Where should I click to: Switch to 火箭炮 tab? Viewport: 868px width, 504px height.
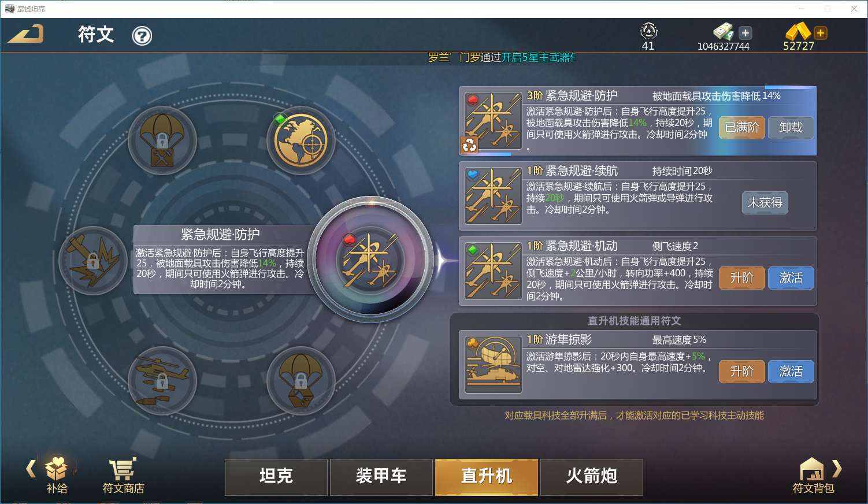[x=592, y=477]
